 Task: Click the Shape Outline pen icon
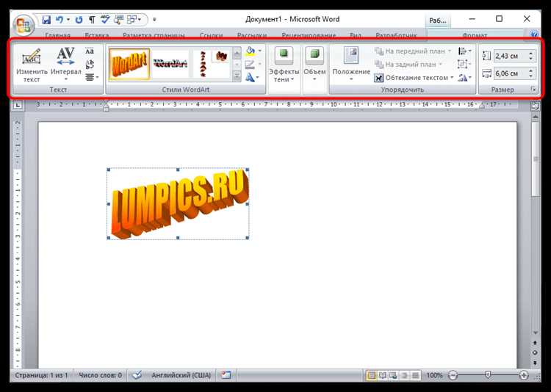(251, 65)
